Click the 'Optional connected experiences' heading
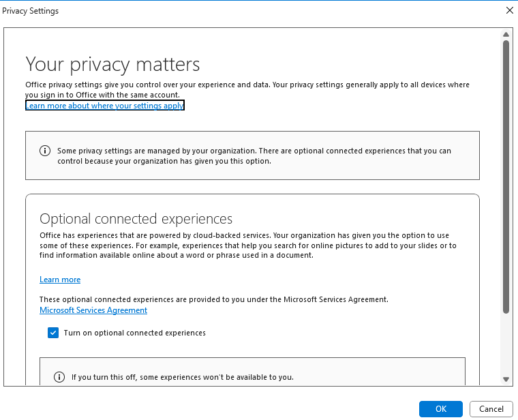The height and width of the screenshot is (420, 518). point(136,219)
